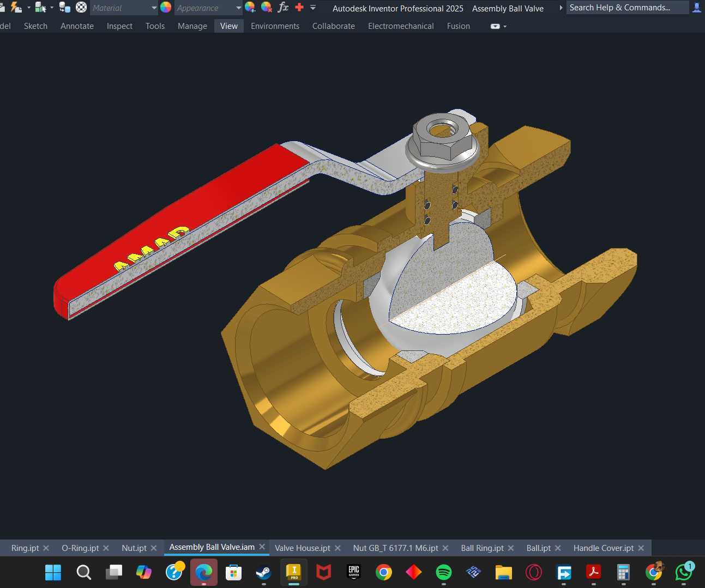Switch to the Handle Cover.ipt tab
This screenshot has width=705, height=588.
coord(604,548)
